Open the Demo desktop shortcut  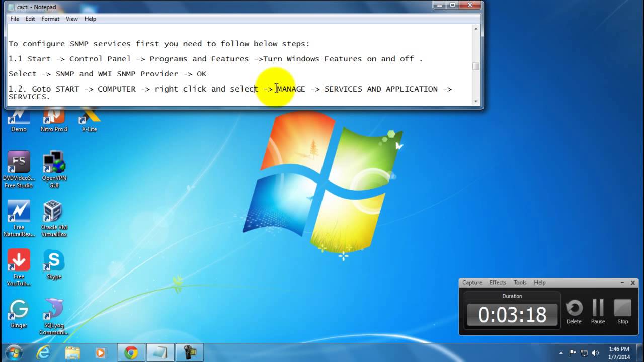(x=19, y=121)
